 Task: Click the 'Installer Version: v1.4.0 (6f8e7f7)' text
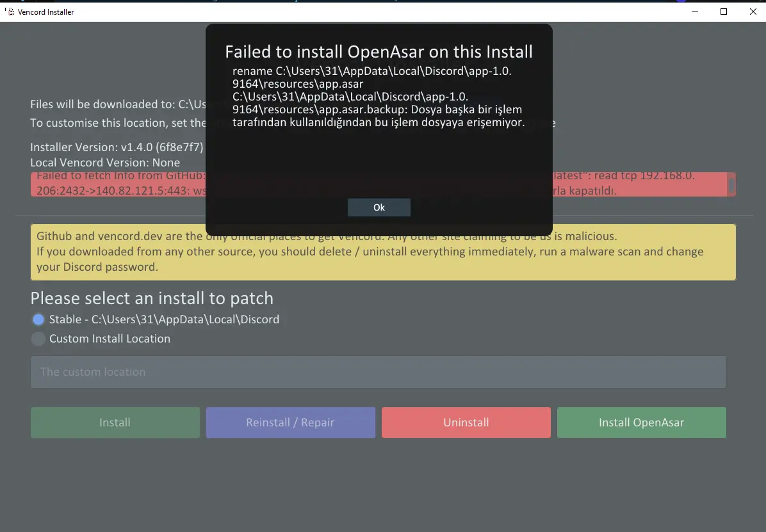[117, 147]
